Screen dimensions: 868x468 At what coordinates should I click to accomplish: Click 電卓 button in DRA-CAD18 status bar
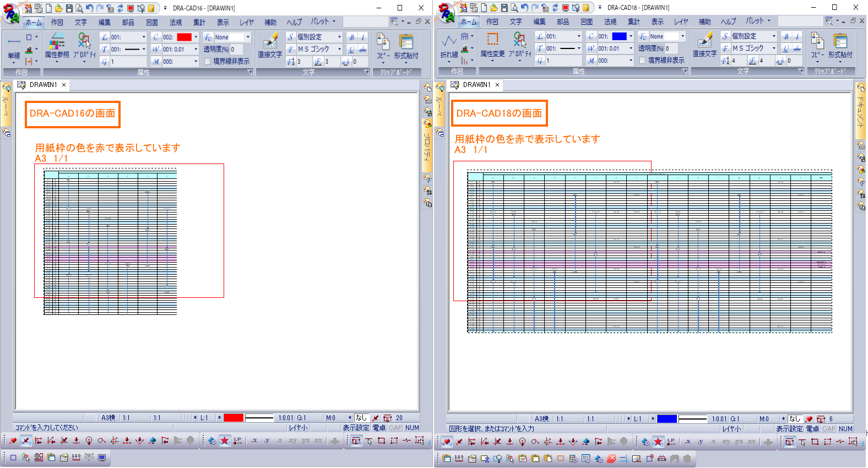pyautogui.click(x=812, y=428)
